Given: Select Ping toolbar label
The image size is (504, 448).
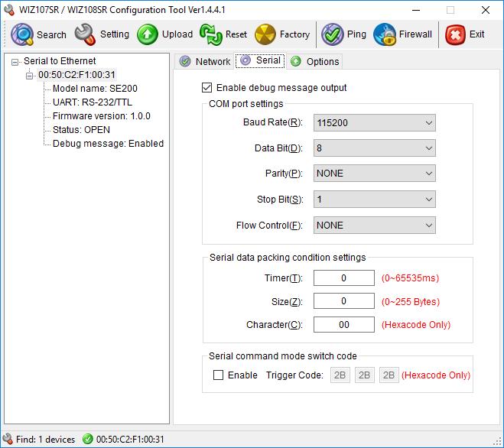Looking at the screenshot, I should pos(356,34).
